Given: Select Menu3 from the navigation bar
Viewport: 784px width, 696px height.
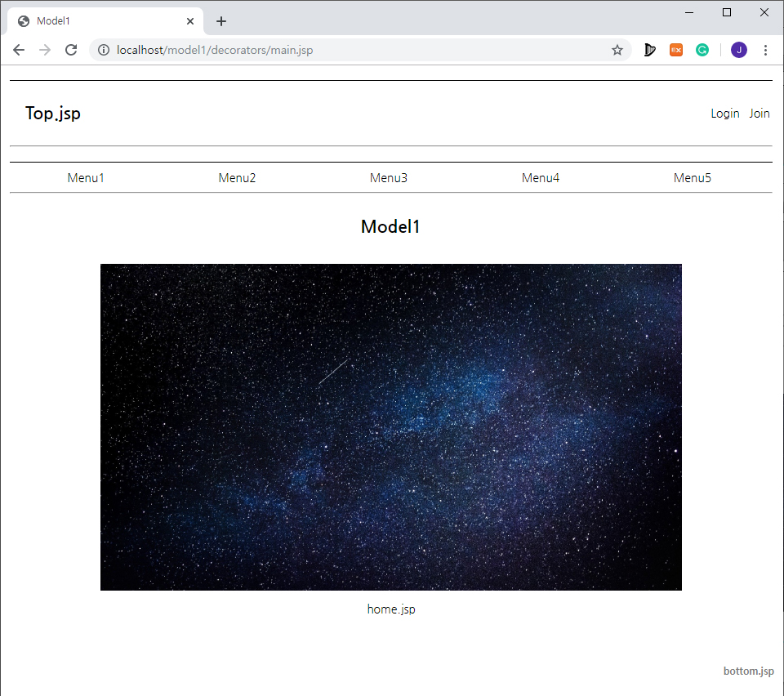Looking at the screenshot, I should pyautogui.click(x=389, y=177).
